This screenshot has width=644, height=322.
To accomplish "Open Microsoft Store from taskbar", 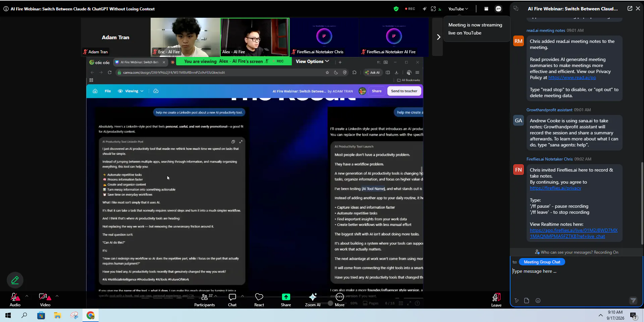I will 41,315.
